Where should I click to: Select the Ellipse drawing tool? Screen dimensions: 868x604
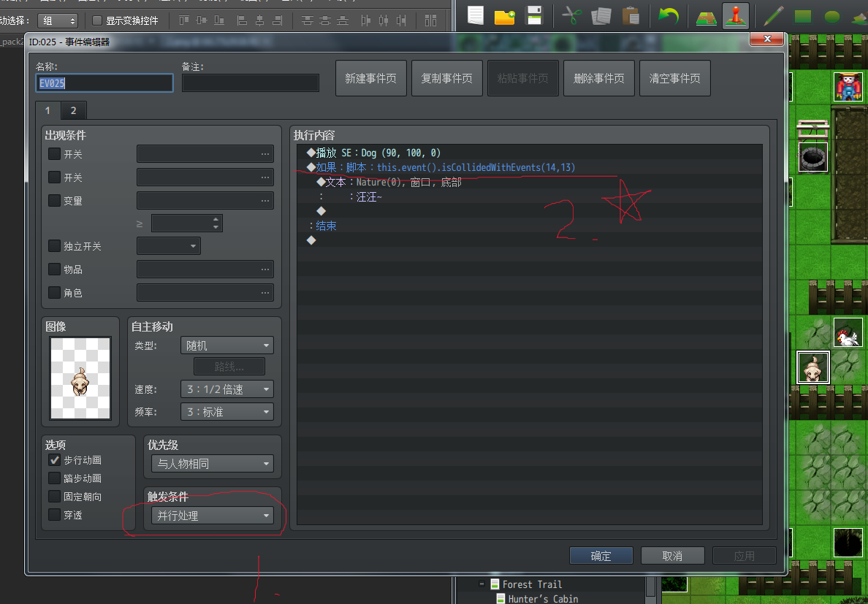point(832,17)
